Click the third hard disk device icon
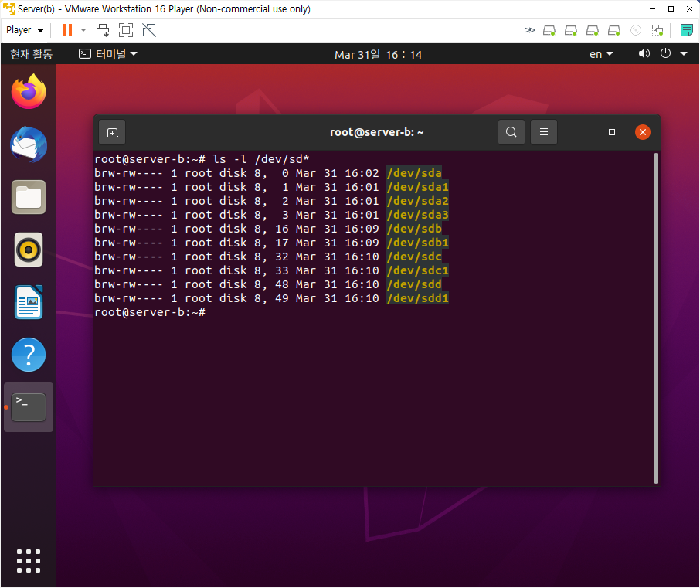The image size is (700, 588). [593, 30]
